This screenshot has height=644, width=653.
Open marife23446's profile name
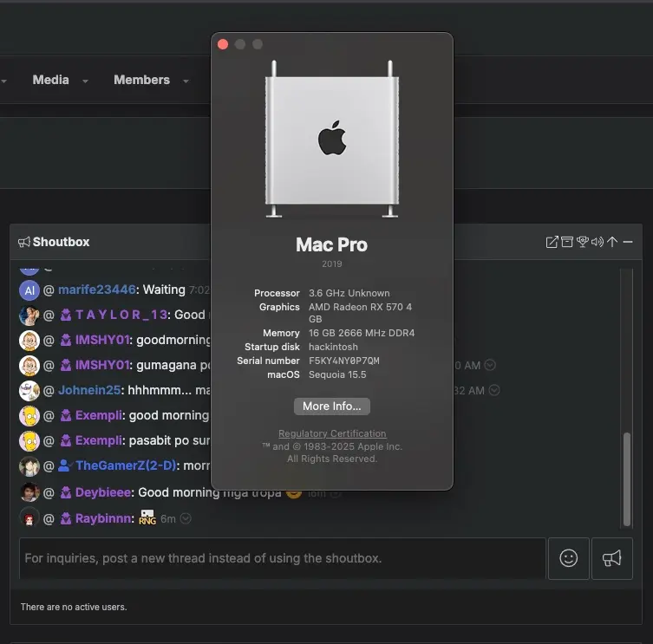coord(97,289)
